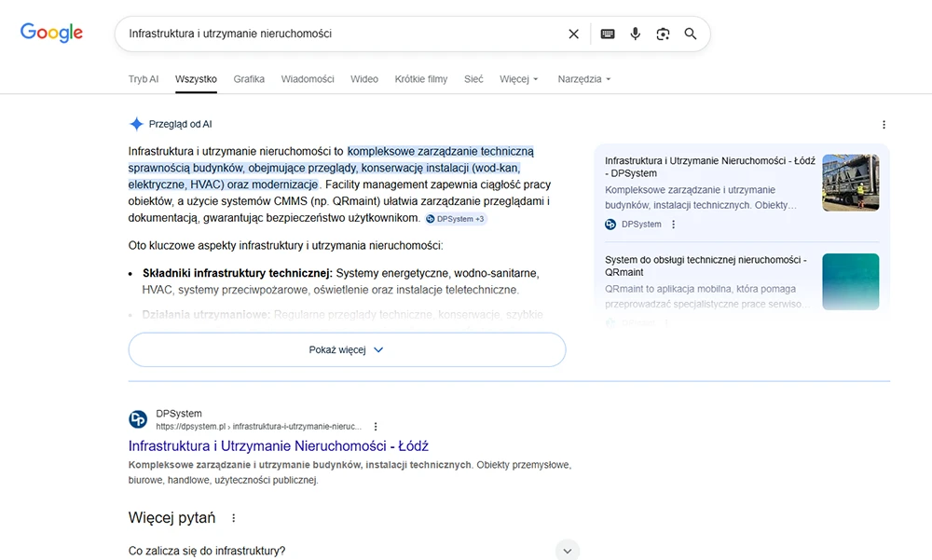932x560 pixels.
Task: Clear the search query with the X icon
Action: click(573, 34)
